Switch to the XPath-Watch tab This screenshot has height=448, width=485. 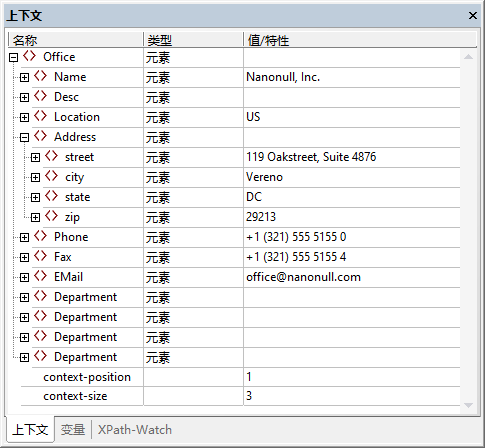[135, 429]
